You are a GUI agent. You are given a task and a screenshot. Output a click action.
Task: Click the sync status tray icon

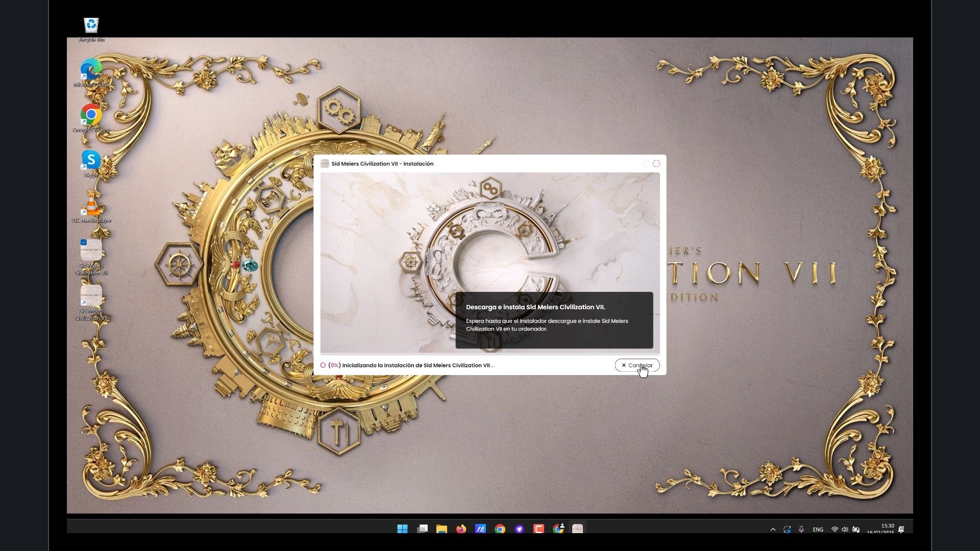(787, 530)
